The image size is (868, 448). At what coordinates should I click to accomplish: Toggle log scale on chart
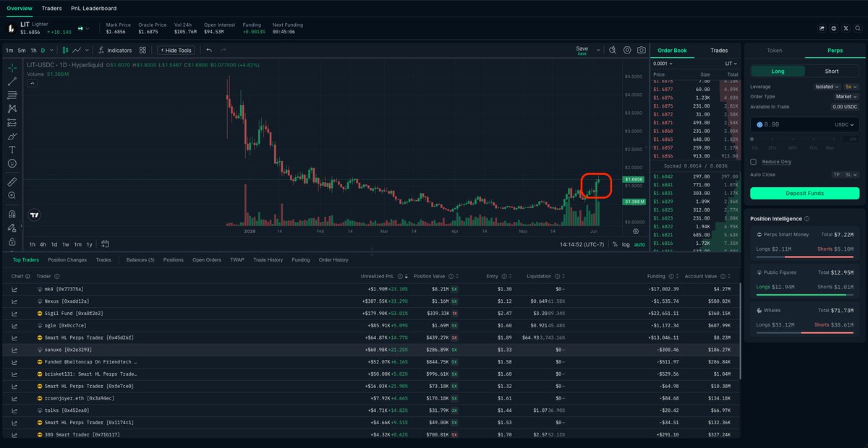pyautogui.click(x=626, y=244)
